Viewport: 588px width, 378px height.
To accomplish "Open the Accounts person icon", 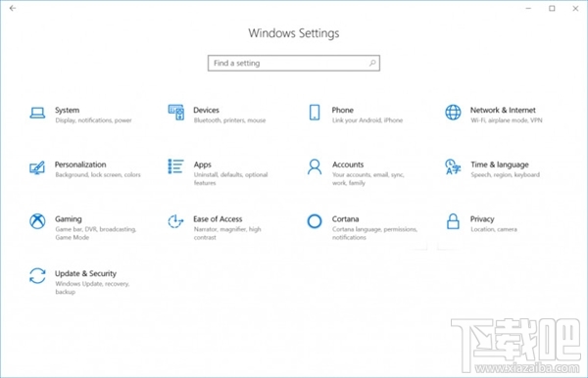I will [315, 166].
